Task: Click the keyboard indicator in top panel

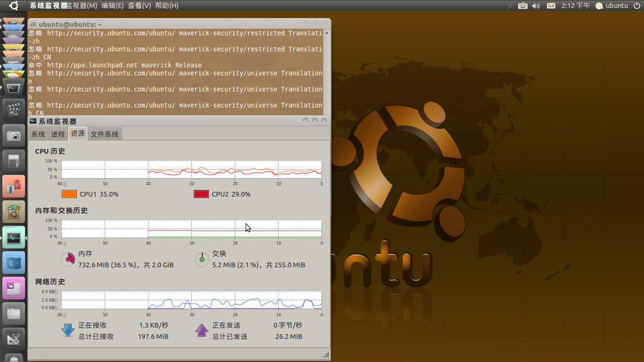Action: tap(522, 6)
